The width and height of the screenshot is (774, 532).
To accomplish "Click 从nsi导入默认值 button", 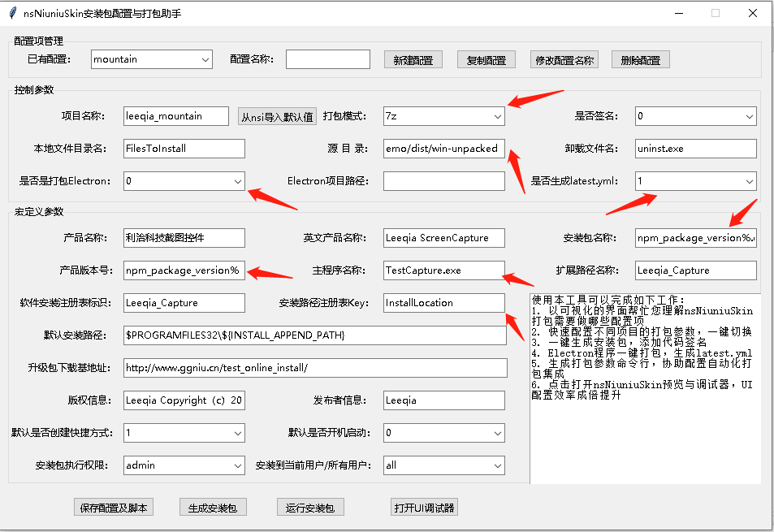I will pyautogui.click(x=277, y=117).
